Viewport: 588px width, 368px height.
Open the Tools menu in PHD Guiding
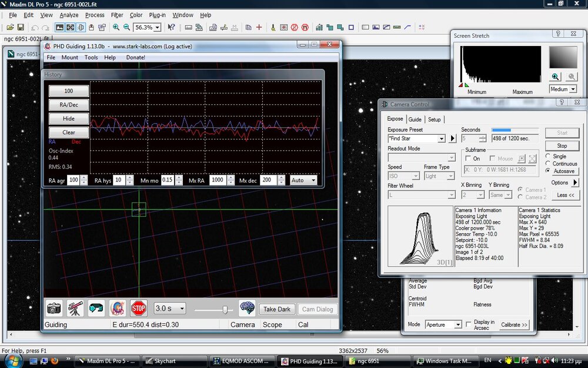pyautogui.click(x=91, y=58)
